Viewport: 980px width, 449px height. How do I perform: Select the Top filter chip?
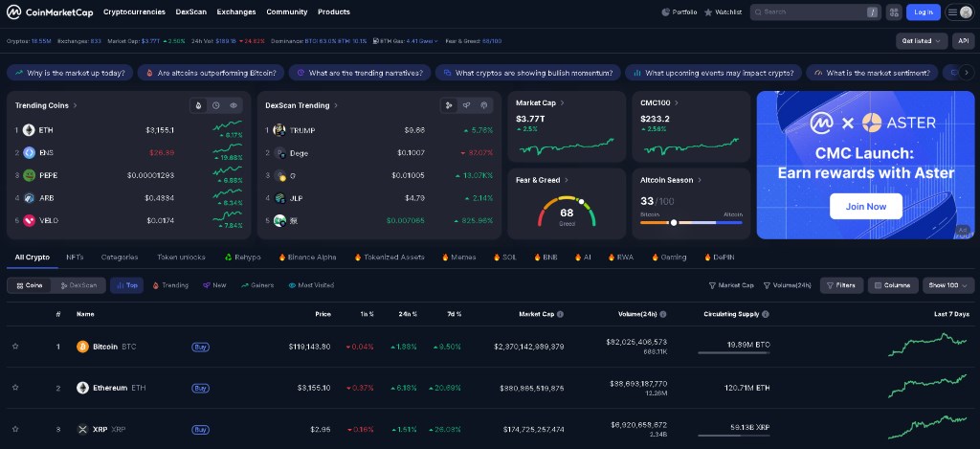127,285
